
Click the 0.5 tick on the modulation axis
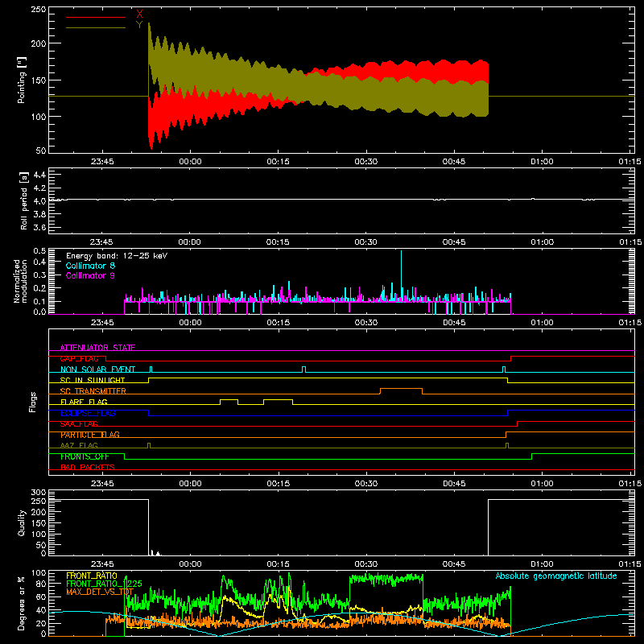coord(39,251)
